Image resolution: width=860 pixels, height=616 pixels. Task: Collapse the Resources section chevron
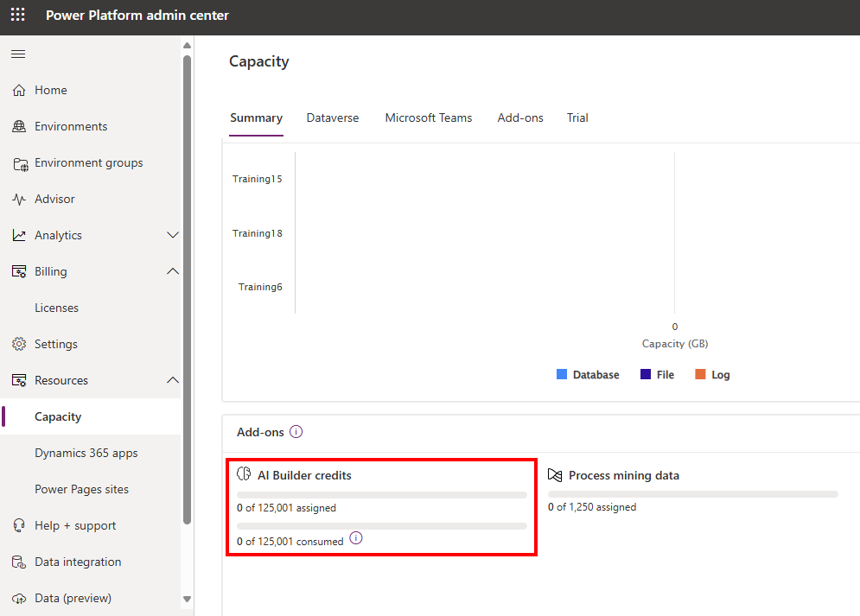pos(173,380)
